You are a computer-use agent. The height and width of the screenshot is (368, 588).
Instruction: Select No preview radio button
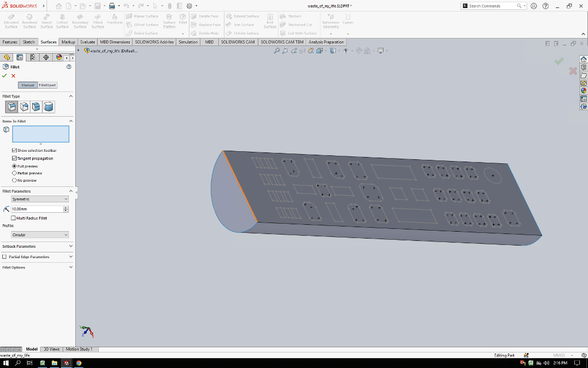pos(14,180)
